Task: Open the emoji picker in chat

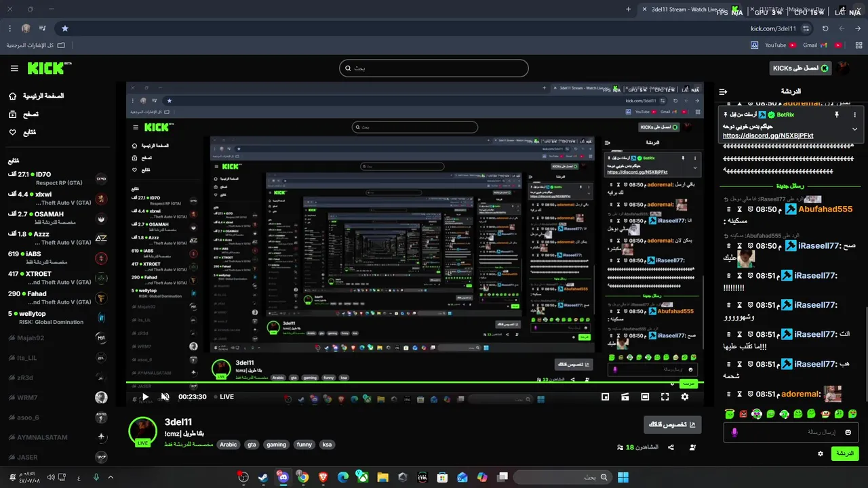Action: 848,432
